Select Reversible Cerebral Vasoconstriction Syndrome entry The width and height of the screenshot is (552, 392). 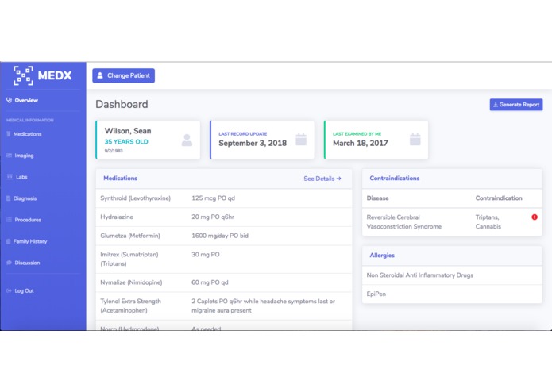coord(403,222)
